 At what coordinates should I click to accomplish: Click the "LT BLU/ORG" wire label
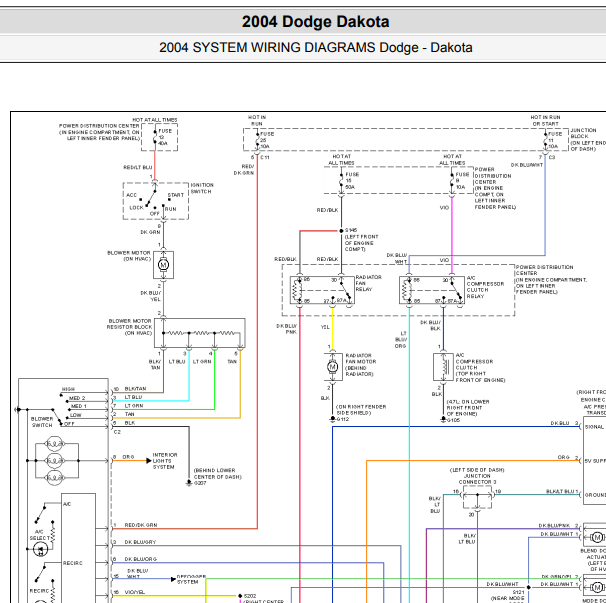(x=401, y=339)
